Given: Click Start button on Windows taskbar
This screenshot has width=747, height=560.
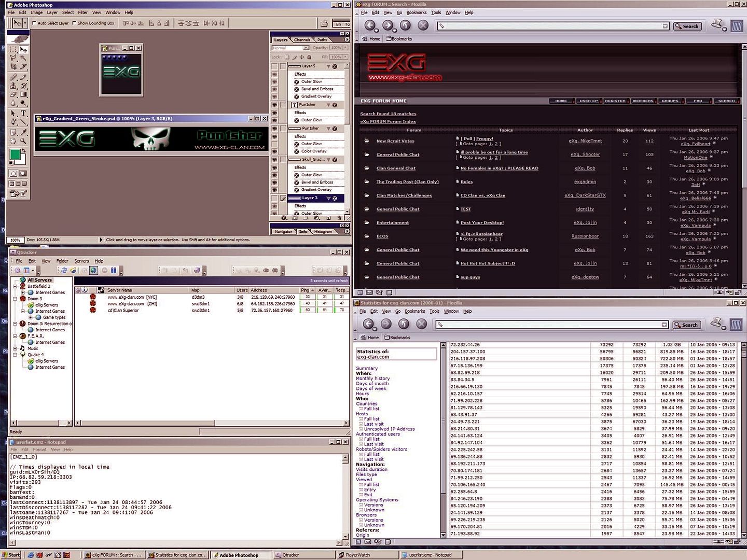Looking at the screenshot, I should click(11, 555).
